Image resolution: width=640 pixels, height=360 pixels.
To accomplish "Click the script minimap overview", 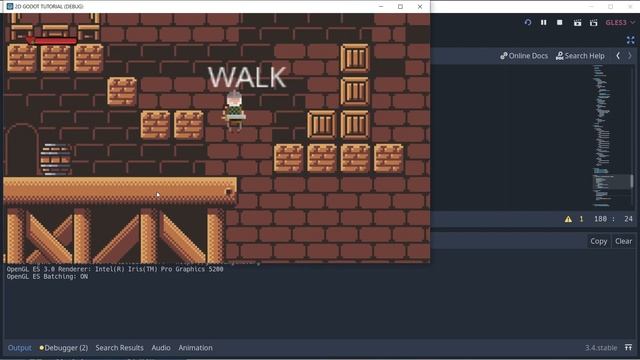I will [612, 136].
